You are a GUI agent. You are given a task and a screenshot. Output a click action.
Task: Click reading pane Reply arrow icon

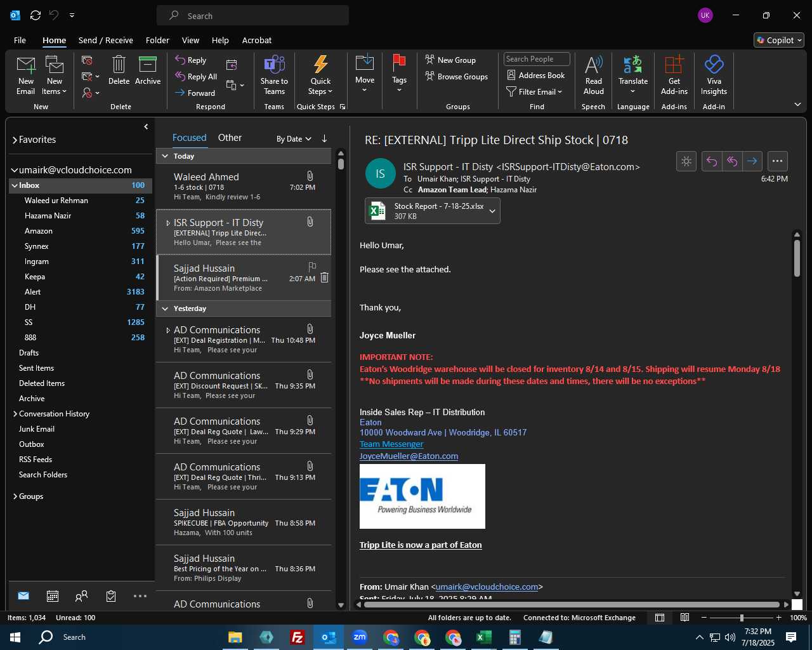tap(712, 161)
